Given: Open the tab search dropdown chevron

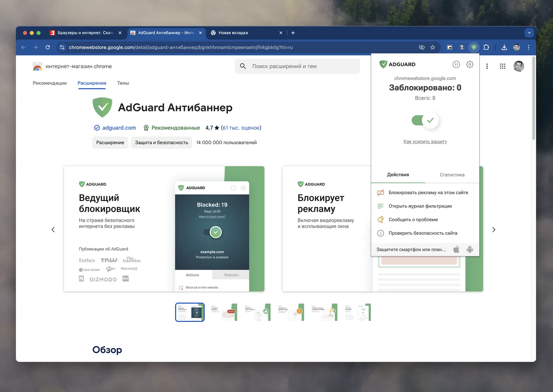Looking at the screenshot, I should coord(529,33).
